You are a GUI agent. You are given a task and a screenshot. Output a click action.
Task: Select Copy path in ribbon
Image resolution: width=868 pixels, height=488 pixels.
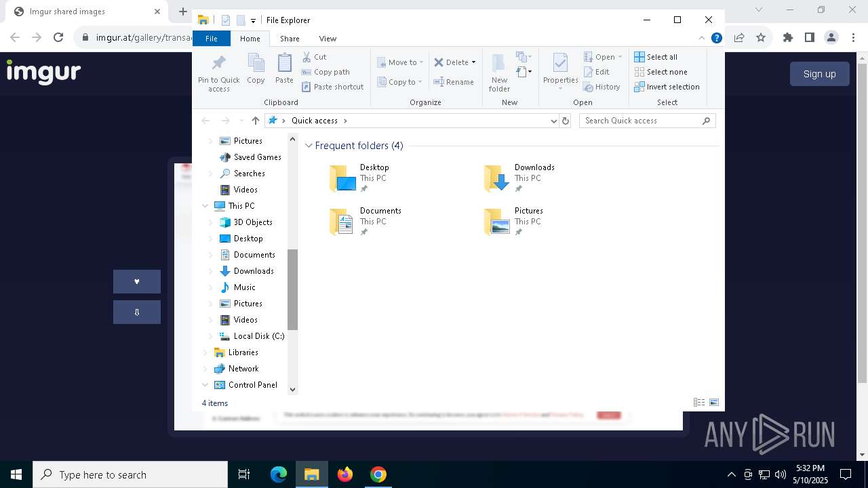(325, 72)
